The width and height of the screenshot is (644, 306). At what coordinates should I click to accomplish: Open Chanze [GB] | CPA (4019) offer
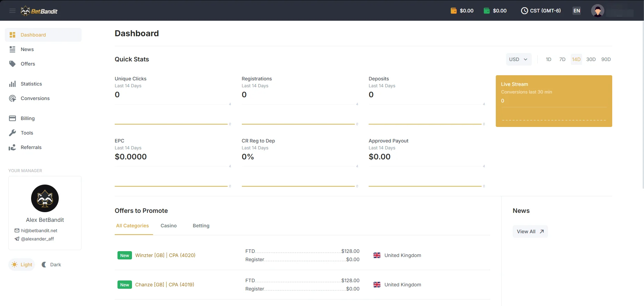(165, 285)
